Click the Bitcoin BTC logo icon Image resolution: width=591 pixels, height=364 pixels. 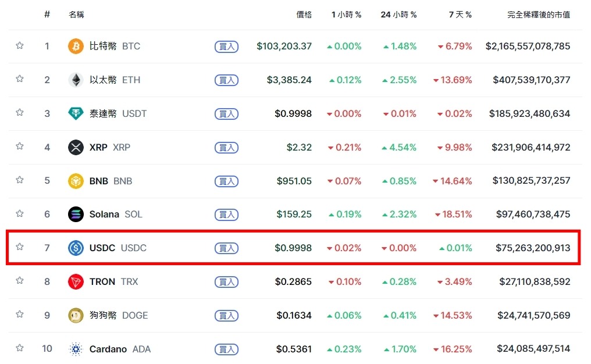pyautogui.click(x=75, y=47)
